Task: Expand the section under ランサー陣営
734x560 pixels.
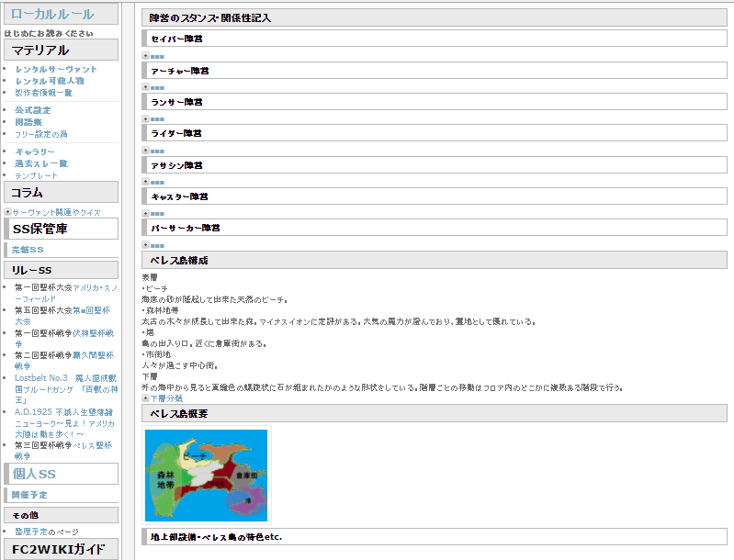Action: coord(145,118)
